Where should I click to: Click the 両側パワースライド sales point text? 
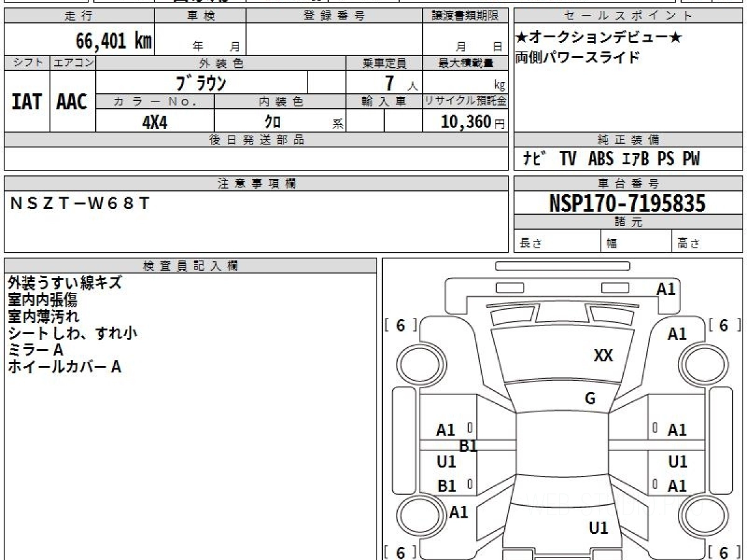[577, 58]
